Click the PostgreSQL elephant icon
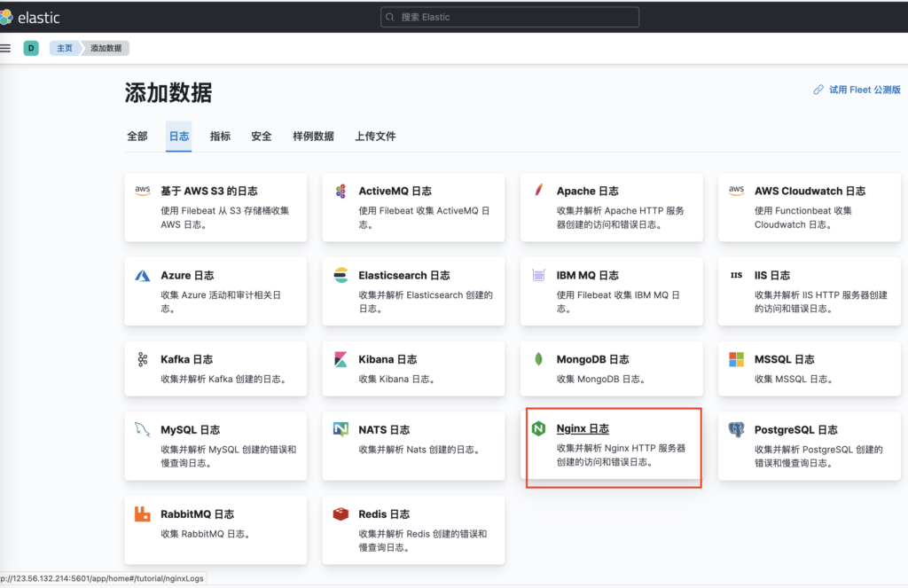The image size is (908, 588). click(x=736, y=429)
